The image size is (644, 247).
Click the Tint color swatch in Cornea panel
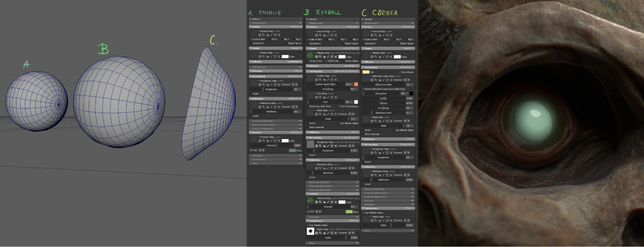(x=366, y=72)
